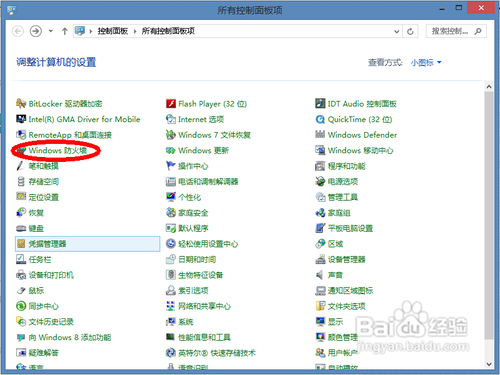Open the 电源选项 power icon
Viewport: 500px width, 375px height.
pos(320,182)
